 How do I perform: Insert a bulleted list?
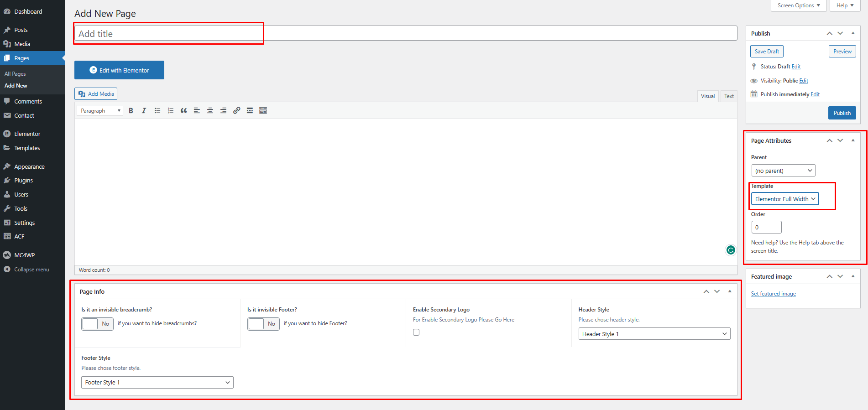click(x=157, y=111)
